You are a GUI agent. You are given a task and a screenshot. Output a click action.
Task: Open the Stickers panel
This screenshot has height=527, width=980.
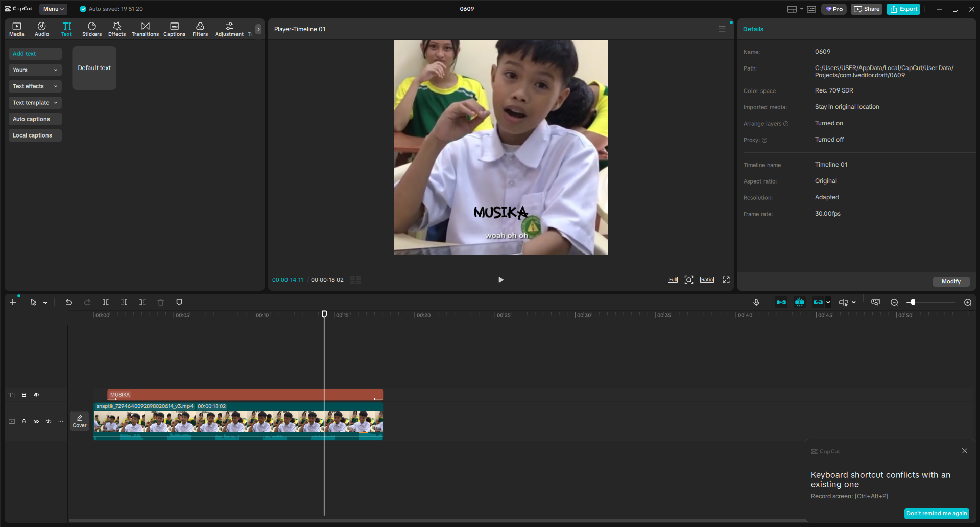(92, 29)
